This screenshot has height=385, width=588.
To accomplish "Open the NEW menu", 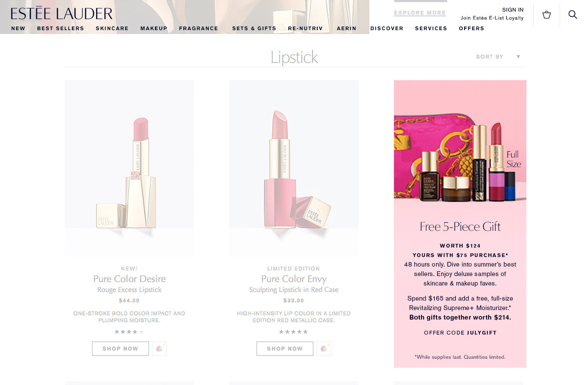I will click(x=18, y=28).
